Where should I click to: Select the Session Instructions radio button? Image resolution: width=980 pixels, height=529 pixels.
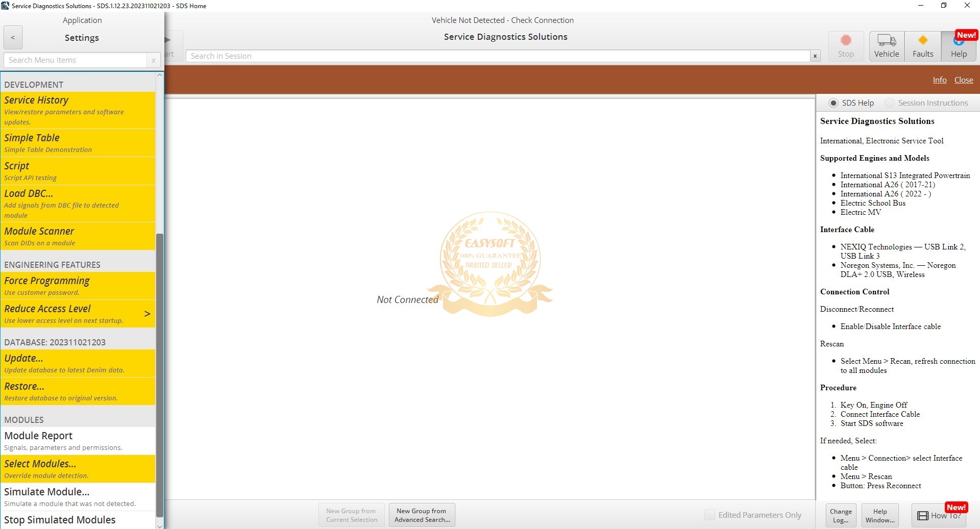tap(890, 103)
